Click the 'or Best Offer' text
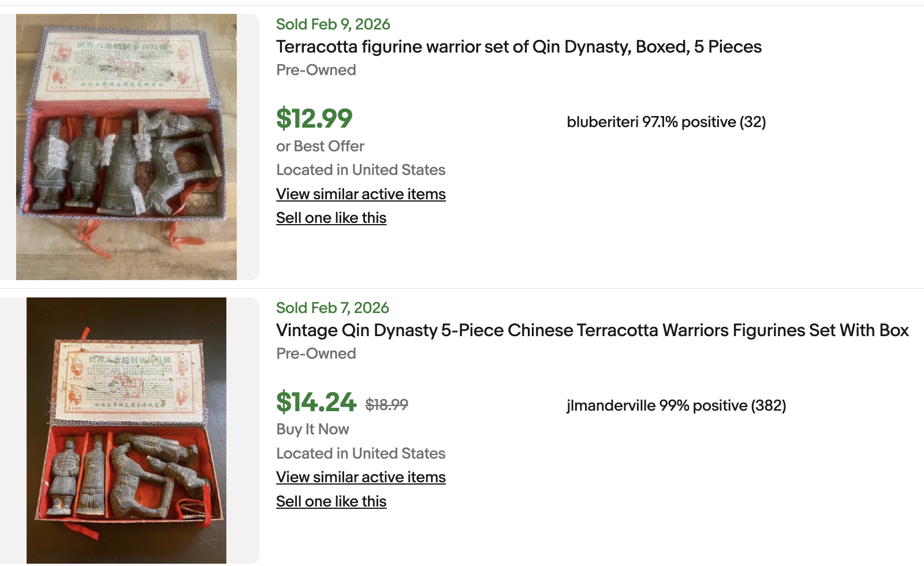Image resolution: width=924 pixels, height=566 pixels. [x=320, y=146]
